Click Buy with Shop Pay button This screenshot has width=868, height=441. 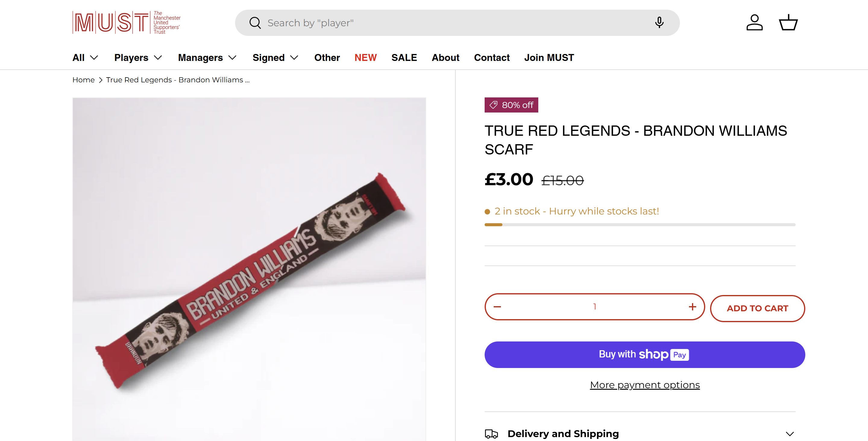[645, 355]
